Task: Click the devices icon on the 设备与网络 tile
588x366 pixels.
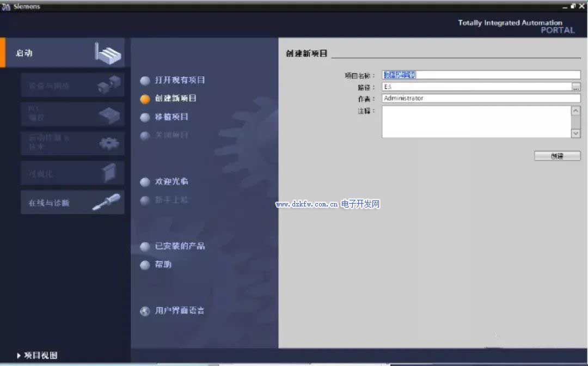Action: tap(109, 84)
